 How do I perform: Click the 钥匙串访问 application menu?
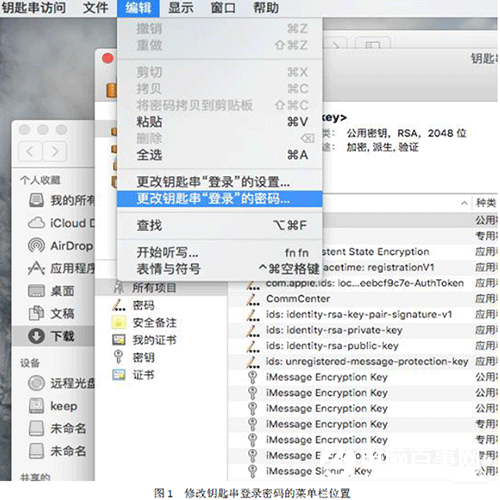pos(34,8)
